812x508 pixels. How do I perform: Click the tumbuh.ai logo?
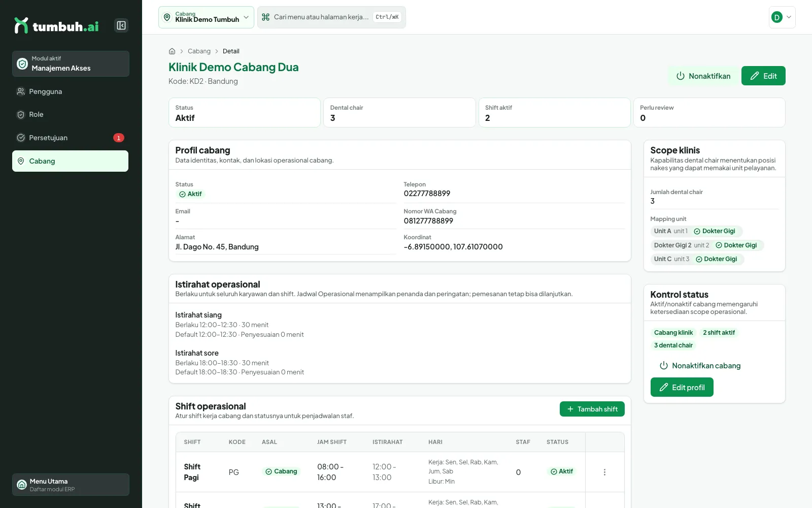click(56, 25)
